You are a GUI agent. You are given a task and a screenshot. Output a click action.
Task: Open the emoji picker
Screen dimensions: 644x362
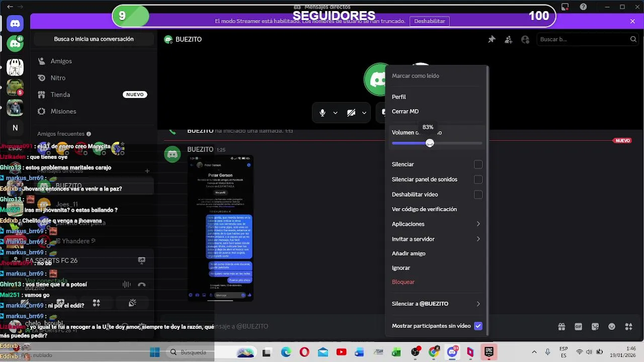pyautogui.click(x=612, y=326)
